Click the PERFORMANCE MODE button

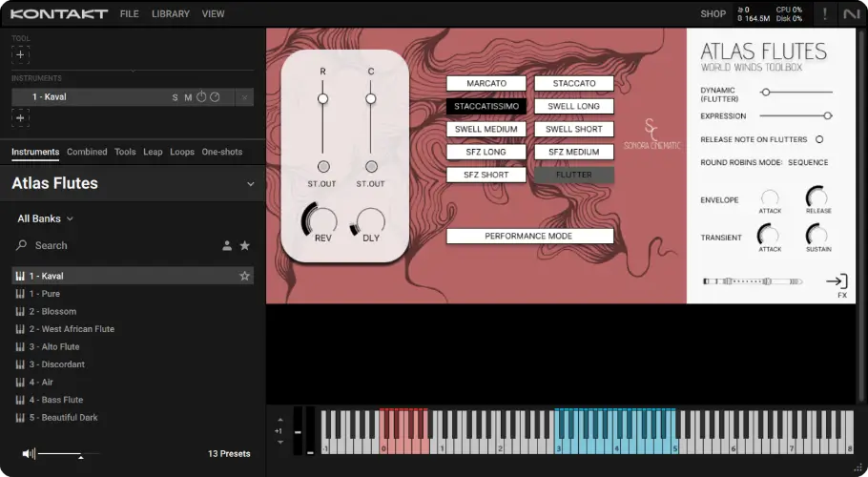pyautogui.click(x=529, y=237)
